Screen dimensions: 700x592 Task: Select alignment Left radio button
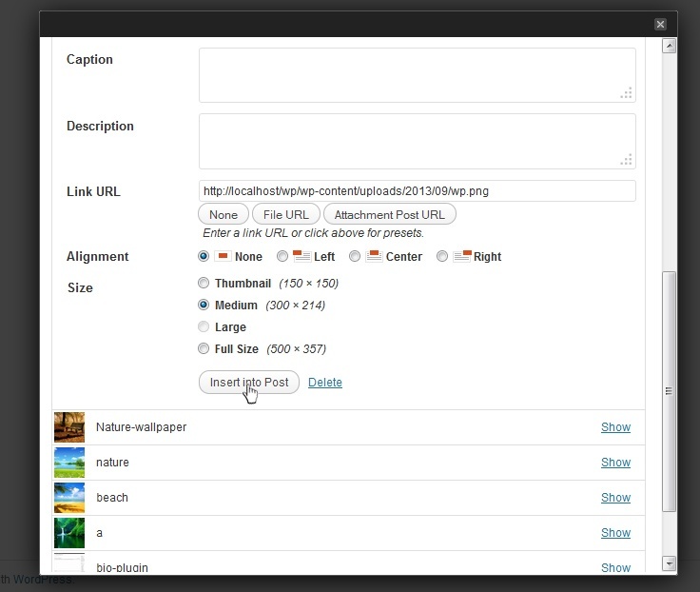click(282, 256)
